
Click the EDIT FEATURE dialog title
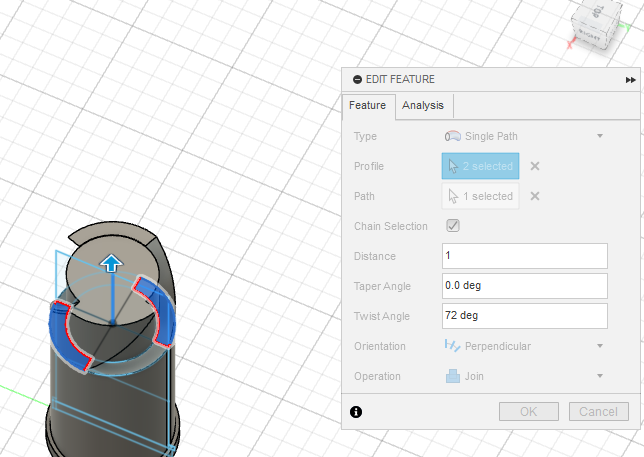tap(400, 79)
